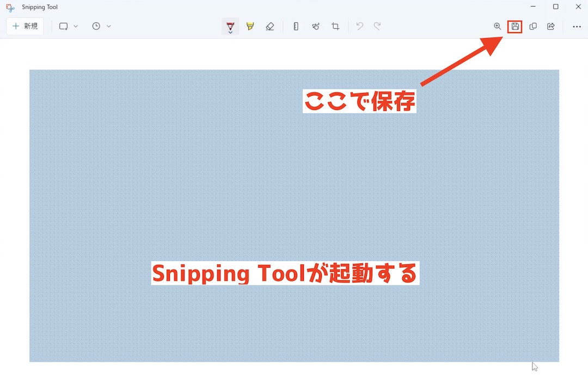
Task: Toggle touch writing mode
Action: 316,26
